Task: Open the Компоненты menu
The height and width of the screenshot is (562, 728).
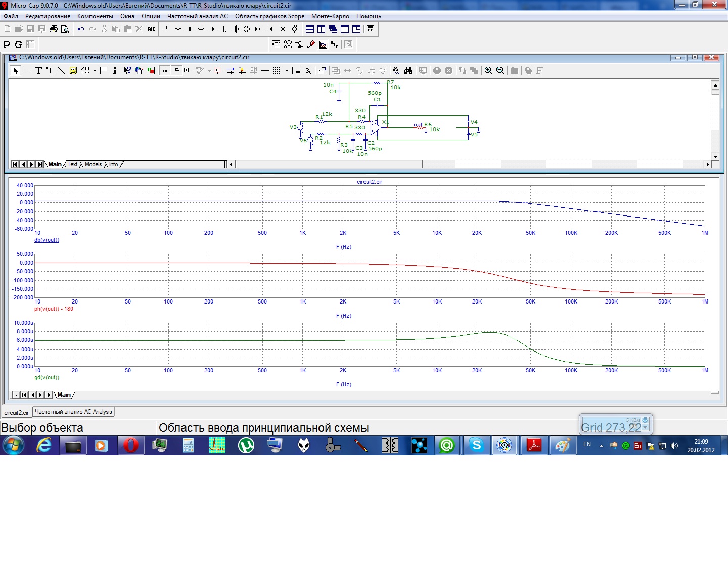Action: tap(95, 16)
